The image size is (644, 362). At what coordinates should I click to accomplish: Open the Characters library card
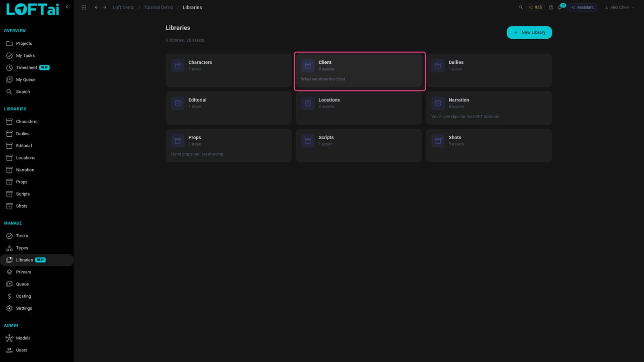(228, 70)
